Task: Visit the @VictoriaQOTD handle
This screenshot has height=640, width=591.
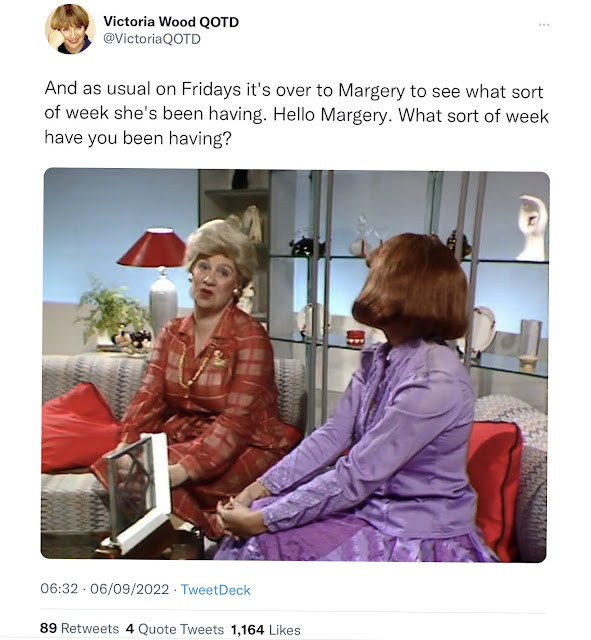Action: coord(152,39)
